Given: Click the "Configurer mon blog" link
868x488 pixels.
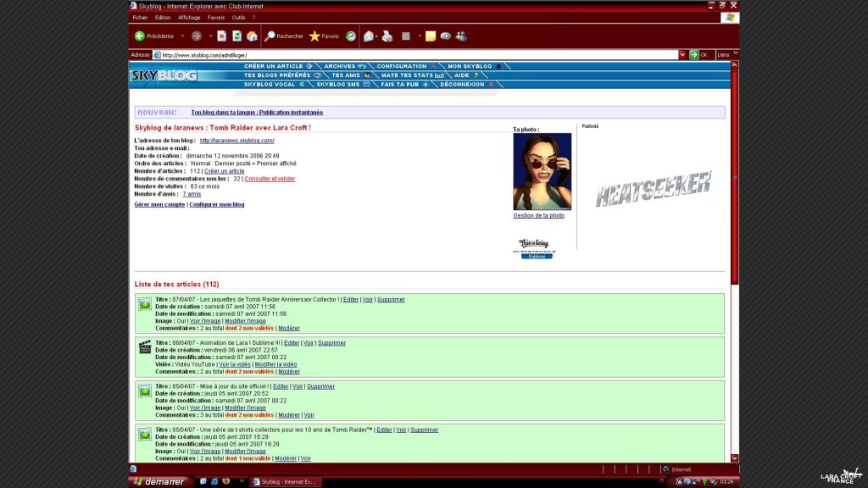Looking at the screenshot, I should click(217, 204).
